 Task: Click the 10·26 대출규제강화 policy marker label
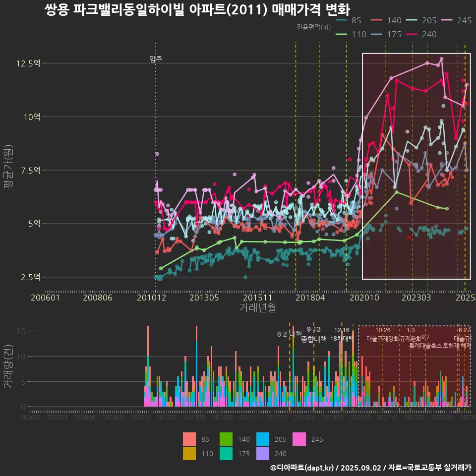click(x=383, y=334)
